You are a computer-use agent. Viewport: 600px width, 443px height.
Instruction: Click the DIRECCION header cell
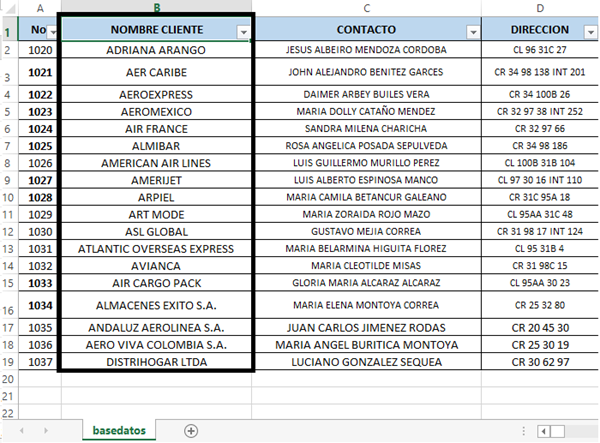pos(540,29)
